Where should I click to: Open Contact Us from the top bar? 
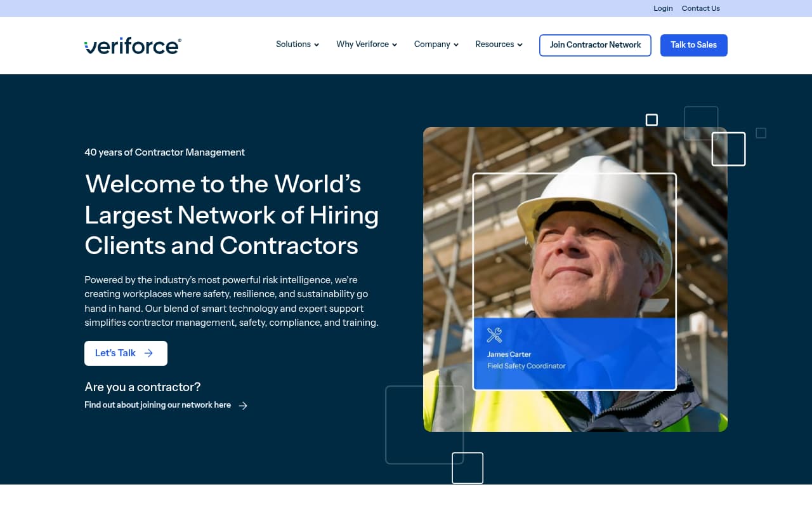[x=700, y=8]
